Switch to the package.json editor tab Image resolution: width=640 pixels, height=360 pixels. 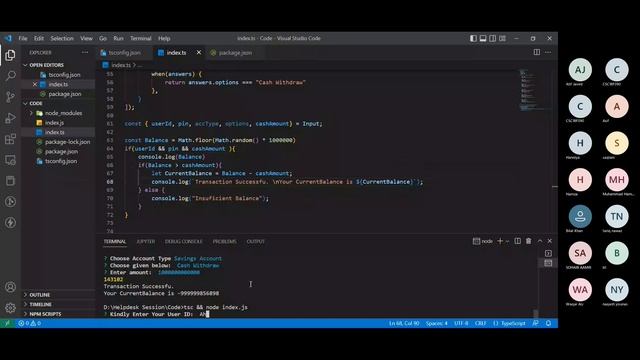tap(235, 53)
